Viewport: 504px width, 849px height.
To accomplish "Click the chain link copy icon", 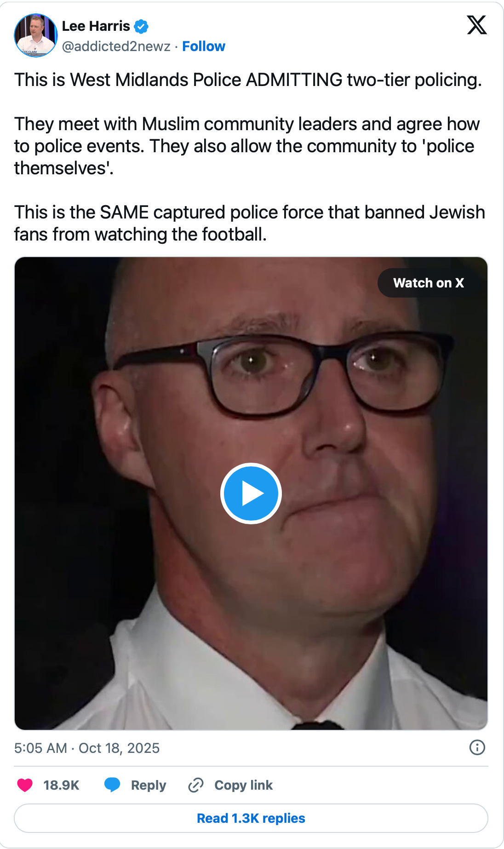I will (x=196, y=785).
